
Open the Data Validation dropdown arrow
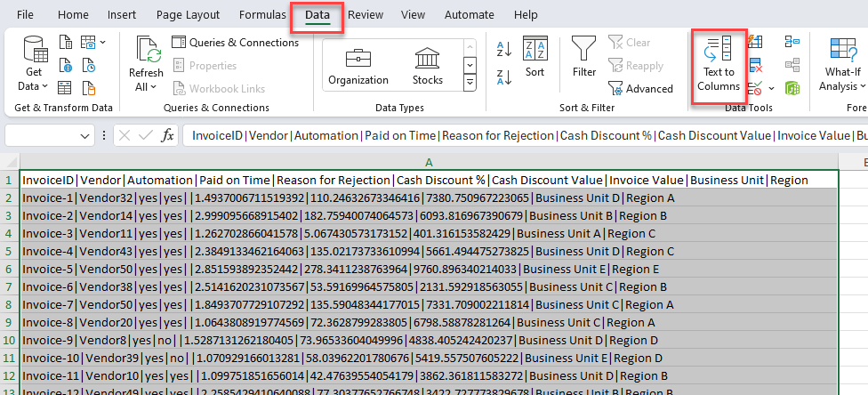tap(770, 89)
